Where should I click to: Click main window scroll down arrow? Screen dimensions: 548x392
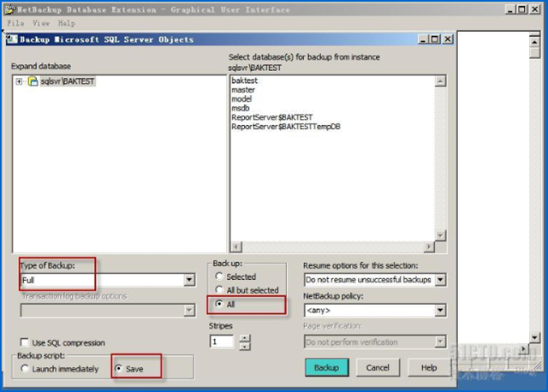[x=534, y=337]
